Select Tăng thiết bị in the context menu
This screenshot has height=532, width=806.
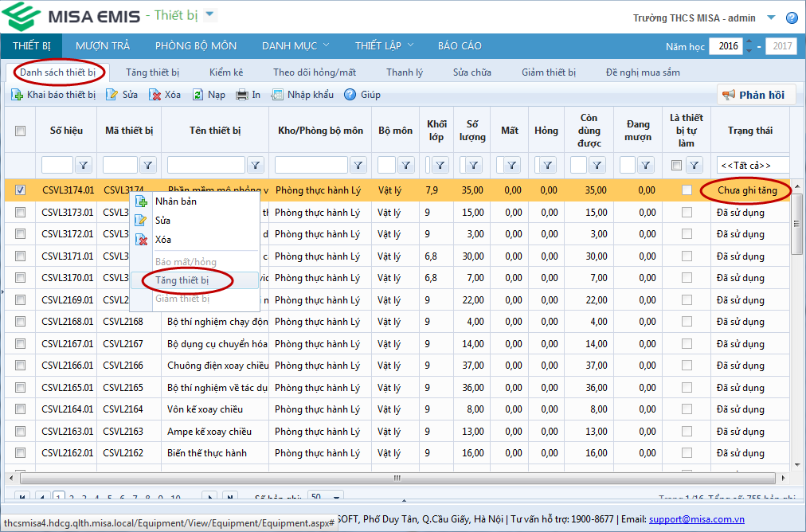point(182,280)
